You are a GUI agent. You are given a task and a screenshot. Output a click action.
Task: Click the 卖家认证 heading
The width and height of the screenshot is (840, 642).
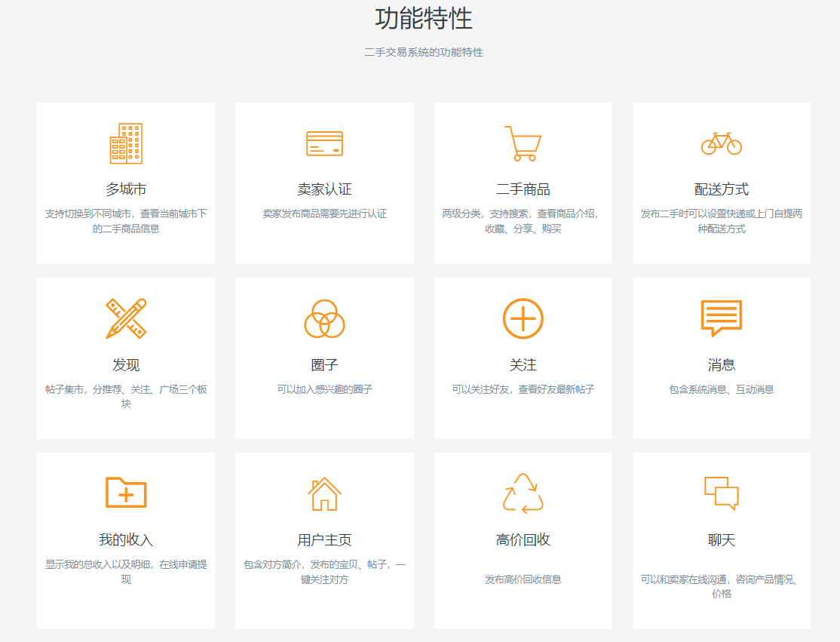point(324,189)
